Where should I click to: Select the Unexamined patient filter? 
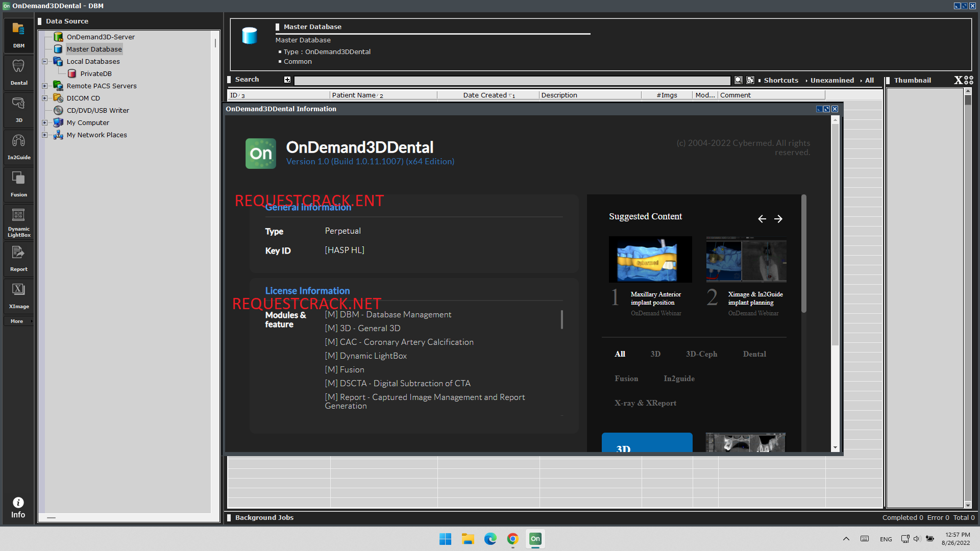[x=832, y=80]
